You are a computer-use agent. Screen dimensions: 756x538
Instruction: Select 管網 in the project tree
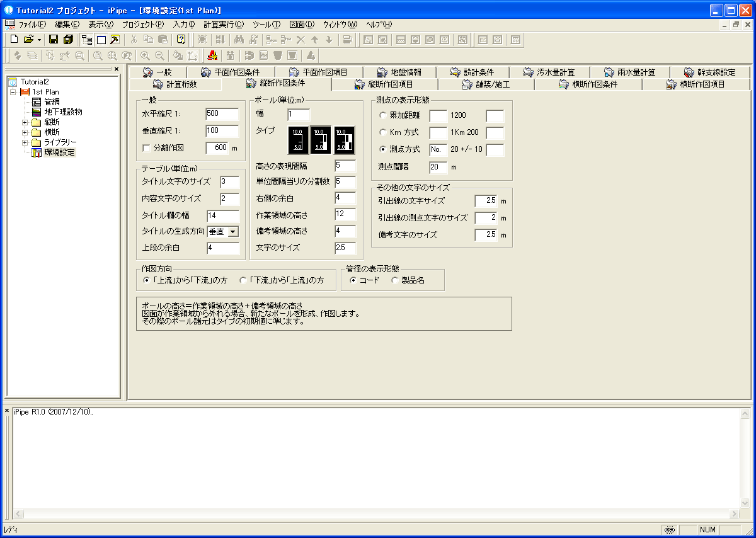pyautogui.click(x=52, y=101)
